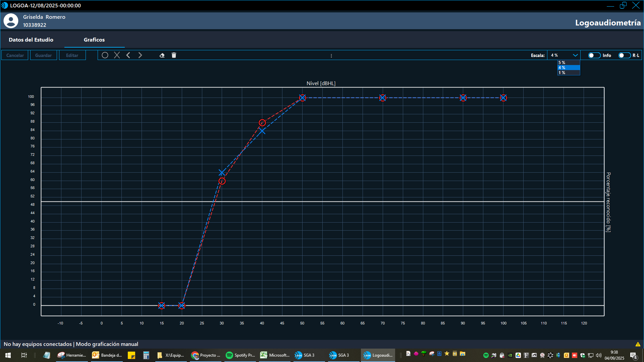Click the right chevron arrow tool
644x362 pixels.
140,55
